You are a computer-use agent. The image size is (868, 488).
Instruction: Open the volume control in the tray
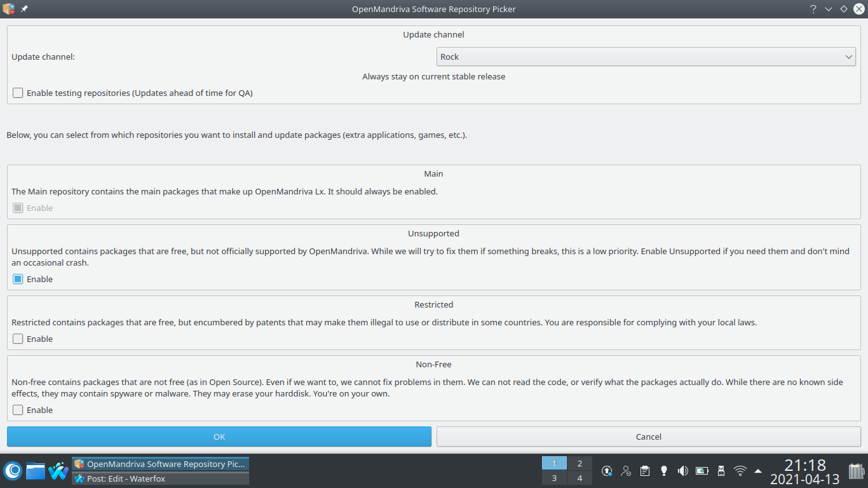[x=683, y=471]
